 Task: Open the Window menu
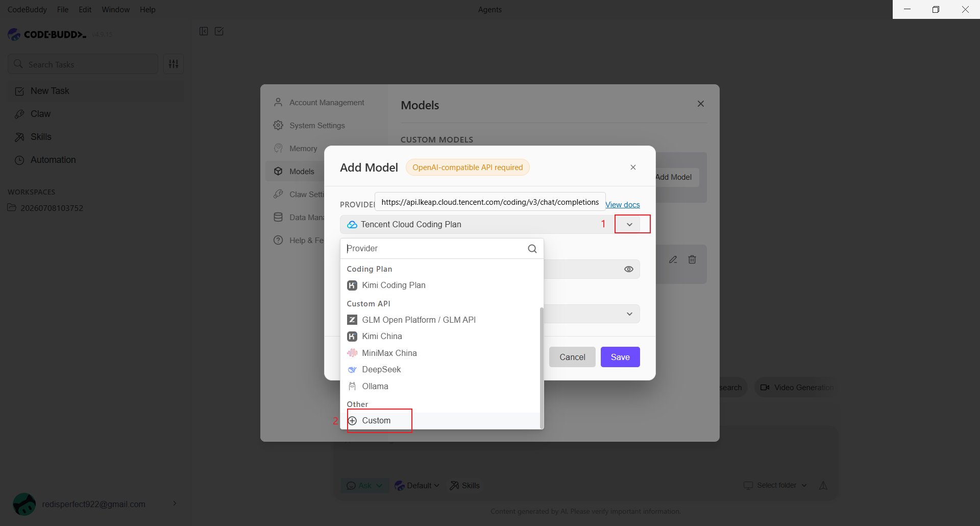pyautogui.click(x=115, y=9)
